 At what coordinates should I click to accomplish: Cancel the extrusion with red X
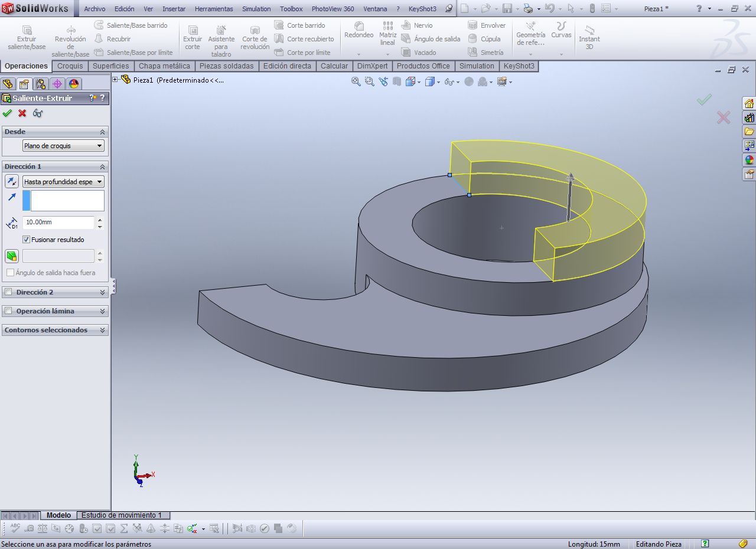(x=22, y=113)
